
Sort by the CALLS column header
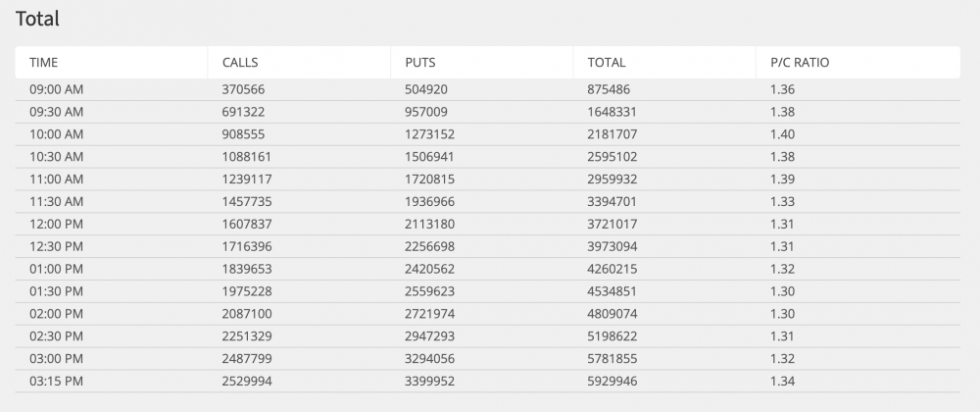pos(240,63)
